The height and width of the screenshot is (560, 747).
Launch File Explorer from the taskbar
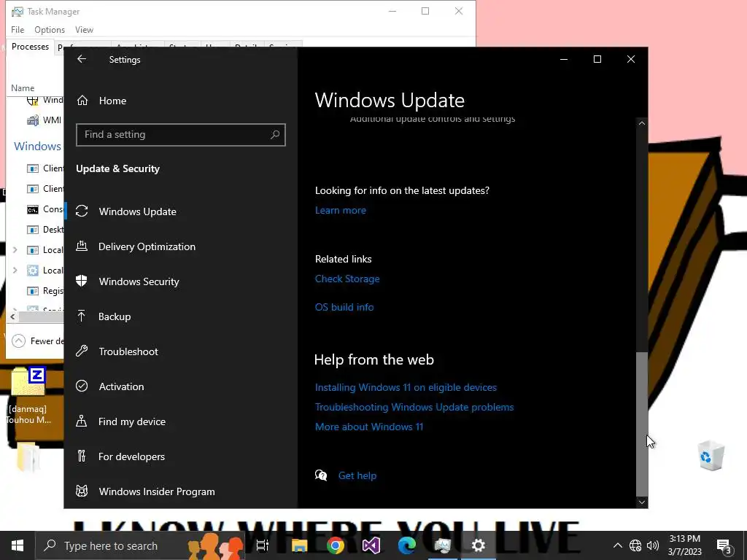[299, 545]
